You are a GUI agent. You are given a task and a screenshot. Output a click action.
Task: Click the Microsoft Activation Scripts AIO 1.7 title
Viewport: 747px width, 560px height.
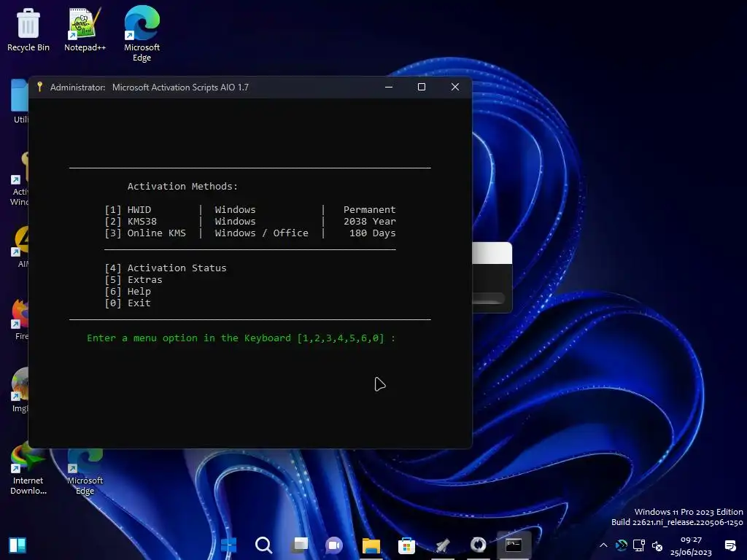tap(180, 87)
